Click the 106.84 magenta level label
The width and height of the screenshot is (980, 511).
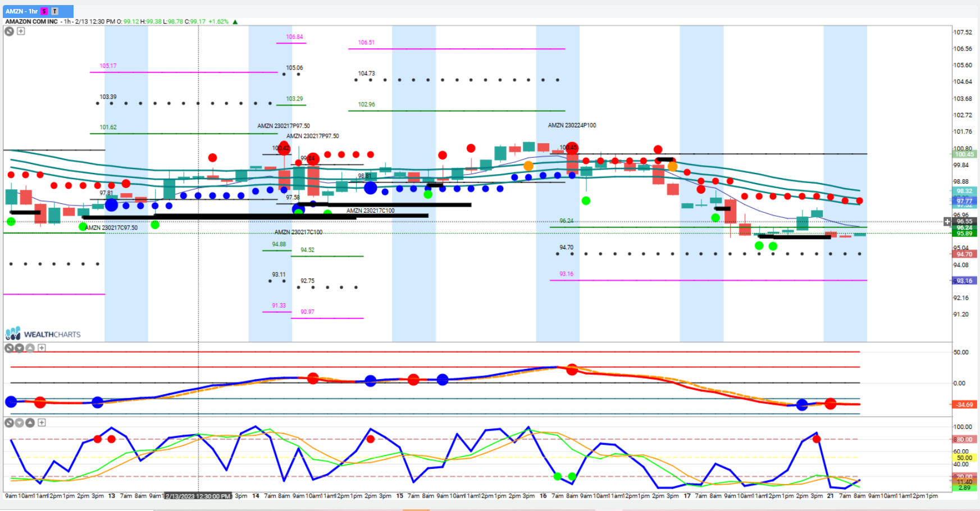click(294, 37)
